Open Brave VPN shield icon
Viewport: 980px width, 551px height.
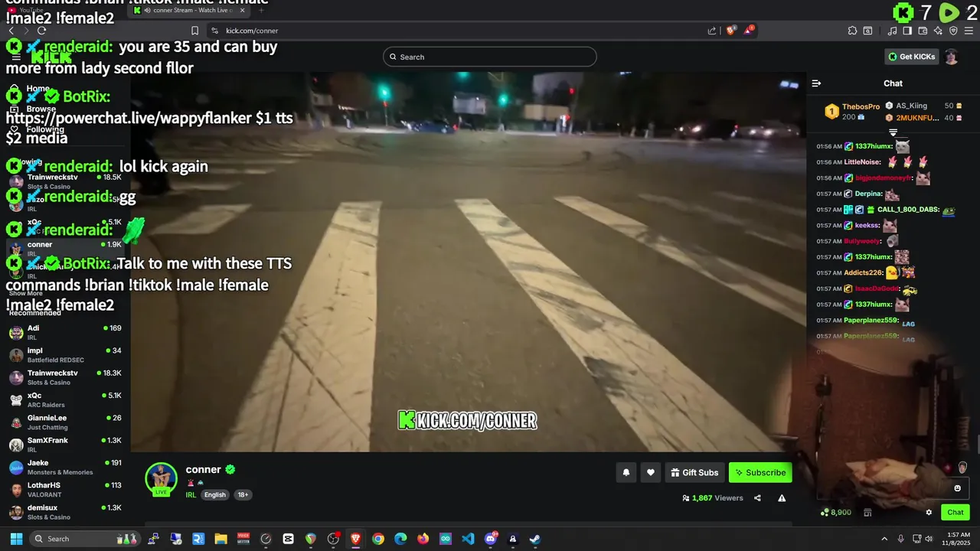953,31
